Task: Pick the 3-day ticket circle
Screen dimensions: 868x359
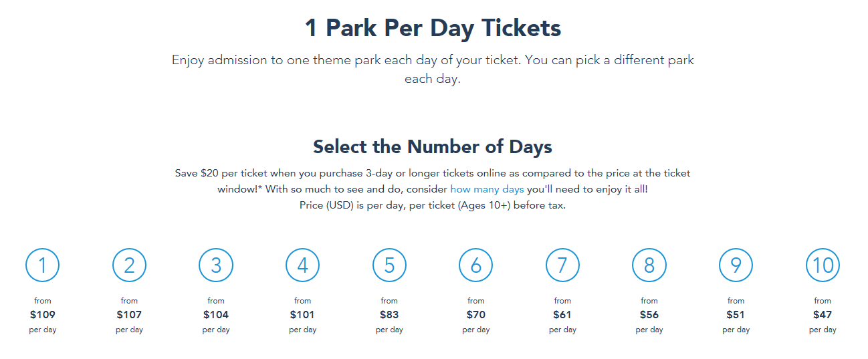Action: [x=216, y=265]
